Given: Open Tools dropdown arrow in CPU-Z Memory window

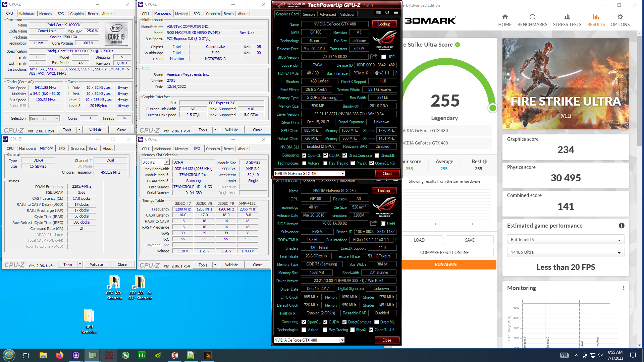Looking at the screenshot, I should point(80,264).
